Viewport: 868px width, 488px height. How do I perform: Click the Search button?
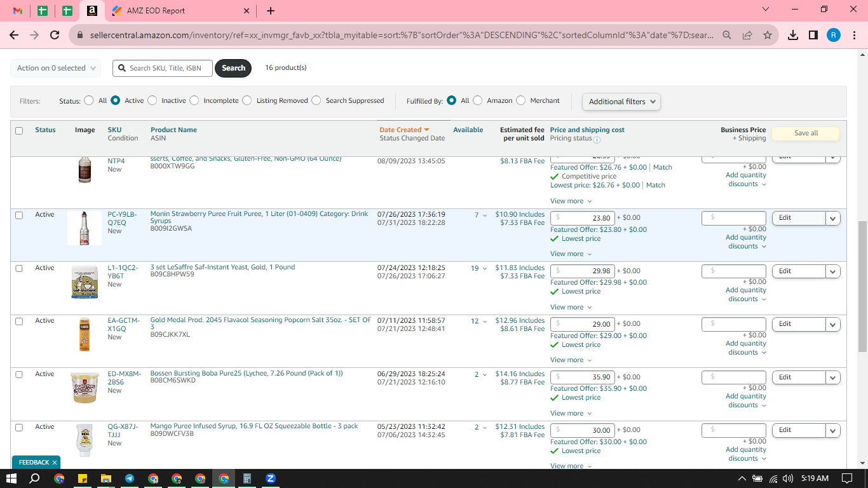pyautogui.click(x=233, y=68)
